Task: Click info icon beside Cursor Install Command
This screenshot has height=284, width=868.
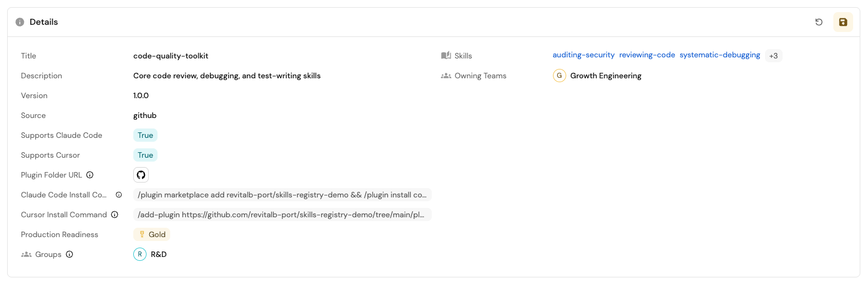Action: click(x=115, y=215)
